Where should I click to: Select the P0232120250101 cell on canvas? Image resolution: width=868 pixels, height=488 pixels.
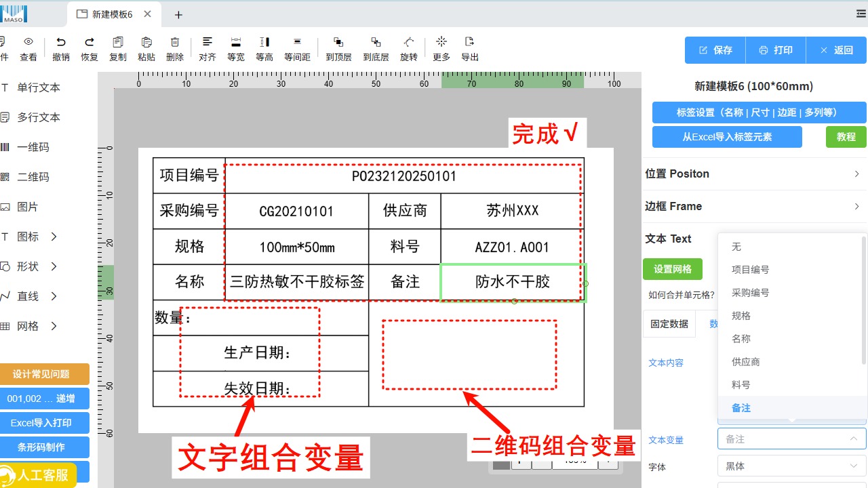[x=404, y=176]
